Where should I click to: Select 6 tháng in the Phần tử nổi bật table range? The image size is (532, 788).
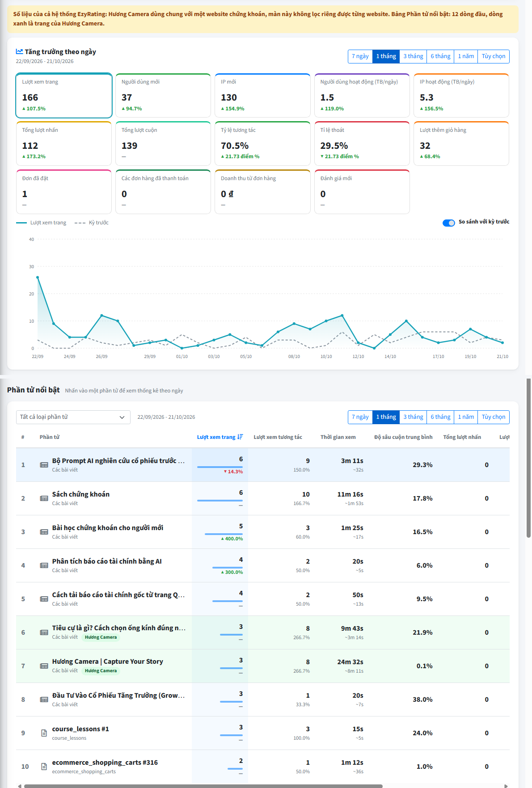[x=440, y=417]
